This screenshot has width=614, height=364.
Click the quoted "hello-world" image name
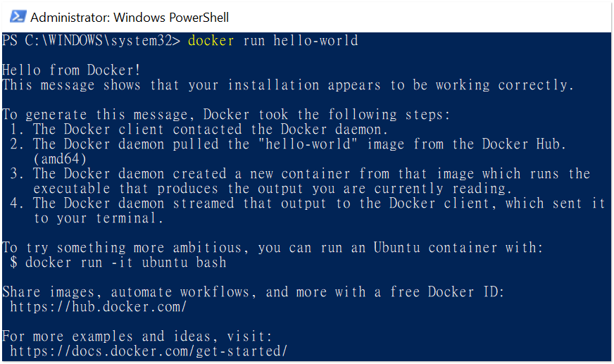(x=308, y=144)
